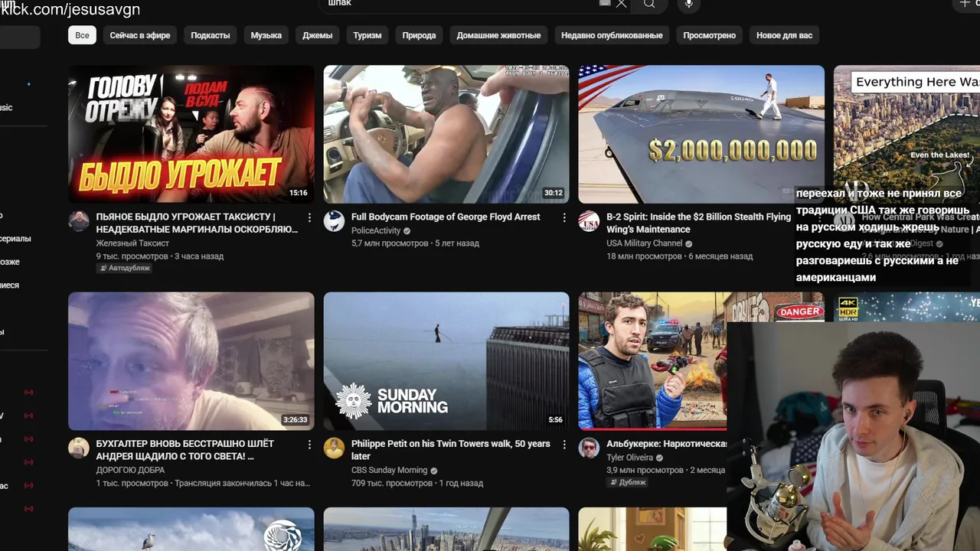Click the CBS Sunday Morning channel name
Image resolution: width=980 pixels, height=551 pixels.
pyautogui.click(x=389, y=470)
